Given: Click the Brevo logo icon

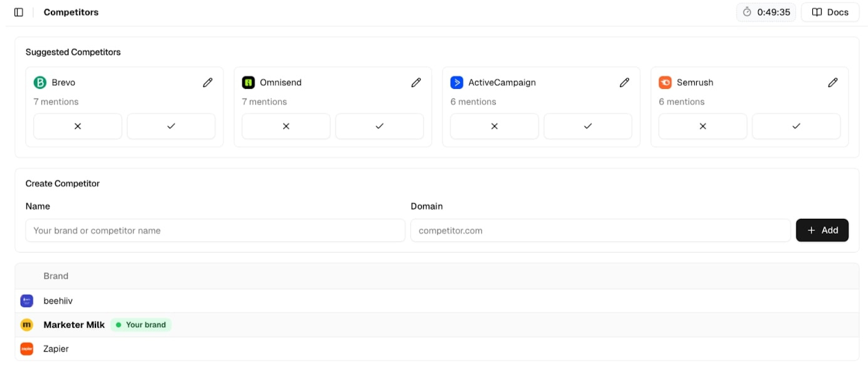Looking at the screenshot, I should [x=38, y=82].
